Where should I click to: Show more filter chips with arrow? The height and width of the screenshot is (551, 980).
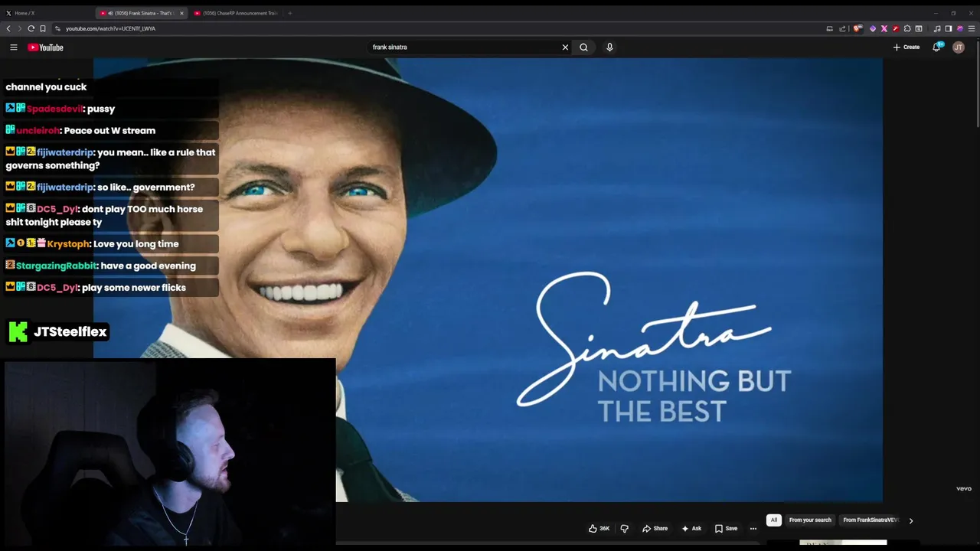[x=910, y=520]
